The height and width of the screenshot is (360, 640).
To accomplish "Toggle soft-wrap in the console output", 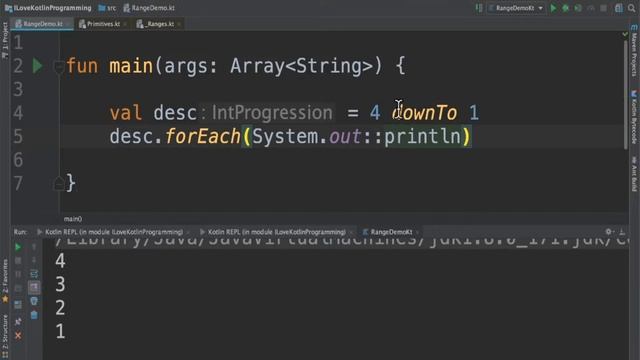I will click(x=34, y=274).
